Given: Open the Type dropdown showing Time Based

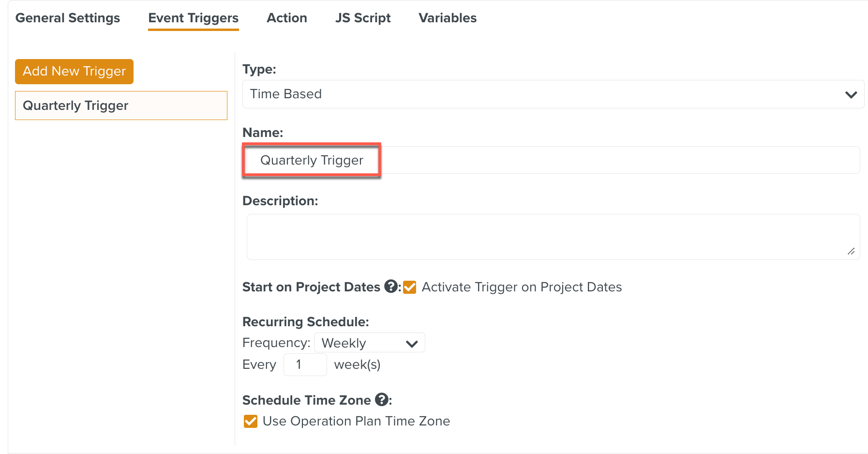Looking at the screenshot, I should pyautogui.click(x=553, y=94).
